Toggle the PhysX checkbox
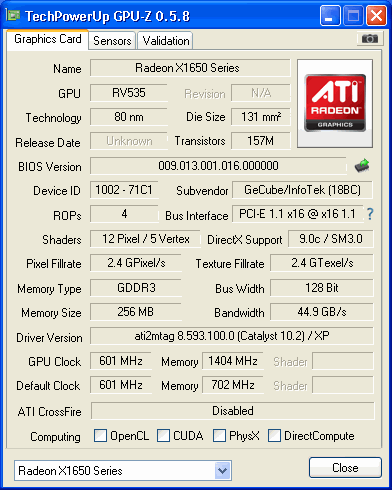Viewport: 392px width, 490px height. click(x=219, y=435)
